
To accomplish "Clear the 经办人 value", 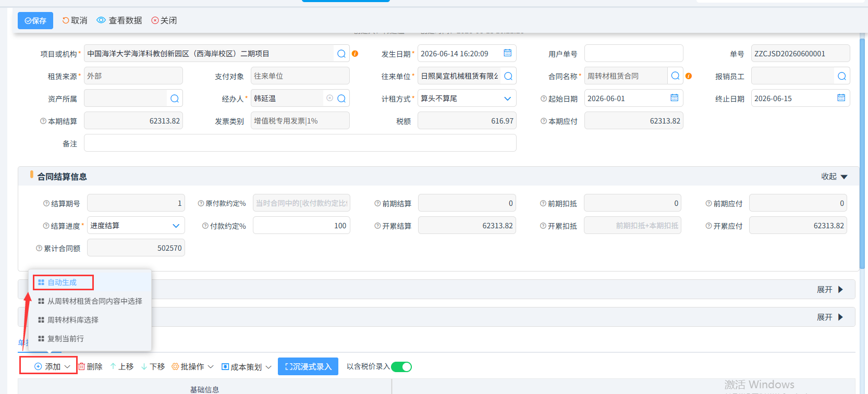I will pos(329,98).
